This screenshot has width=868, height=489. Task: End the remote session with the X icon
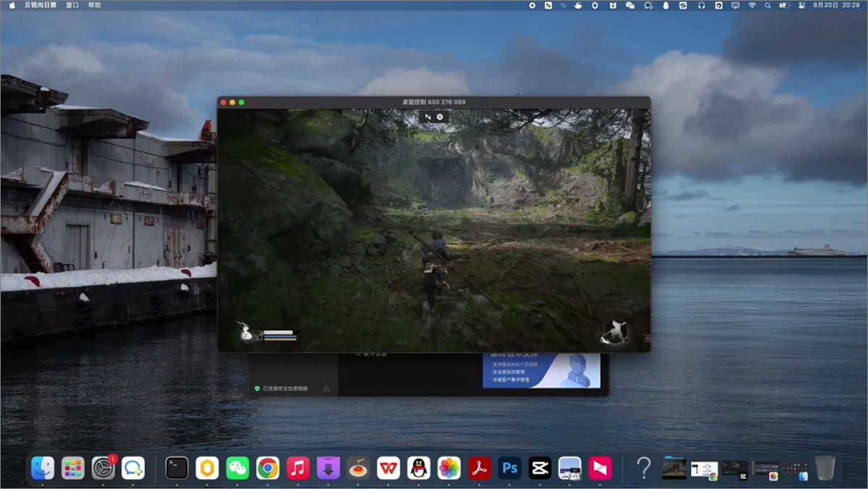point(440,116)
